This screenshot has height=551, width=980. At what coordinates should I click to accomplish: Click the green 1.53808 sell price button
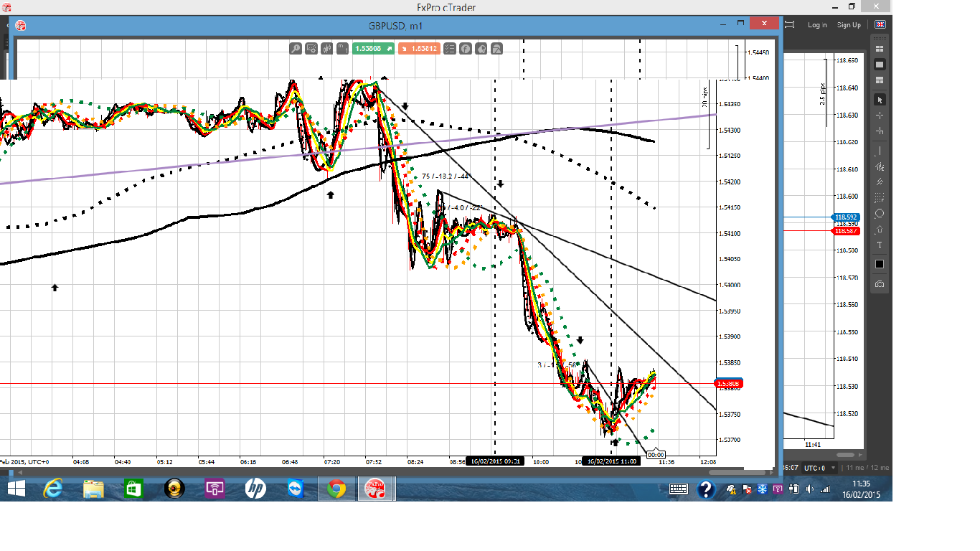[374, 49]
